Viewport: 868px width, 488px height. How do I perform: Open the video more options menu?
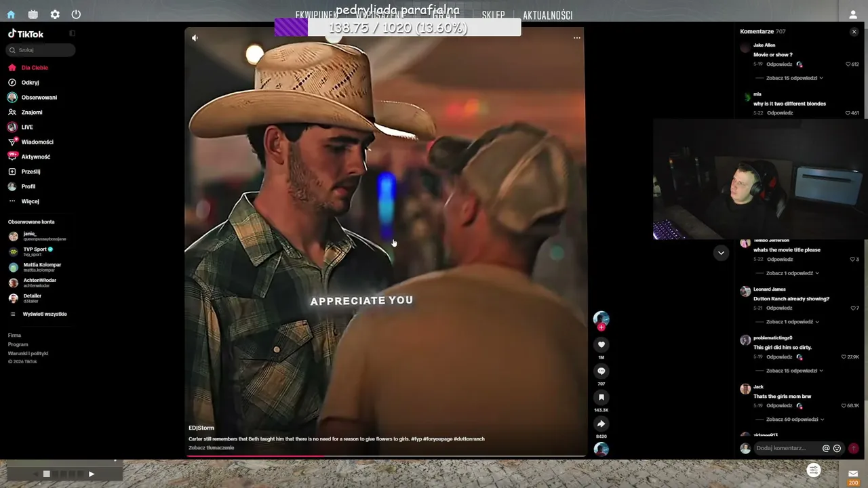[x=576, y=38]
